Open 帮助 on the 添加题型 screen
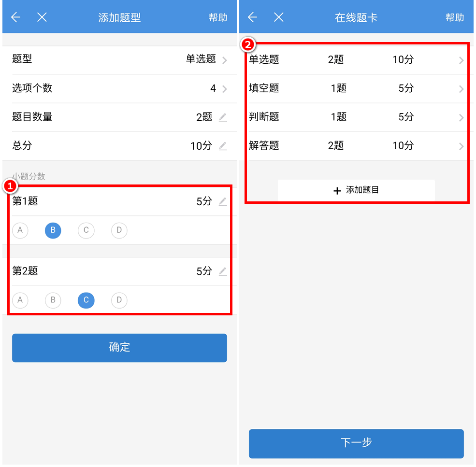Image resolution: width=476 pixels, height=467 pixels. point(218,17)
